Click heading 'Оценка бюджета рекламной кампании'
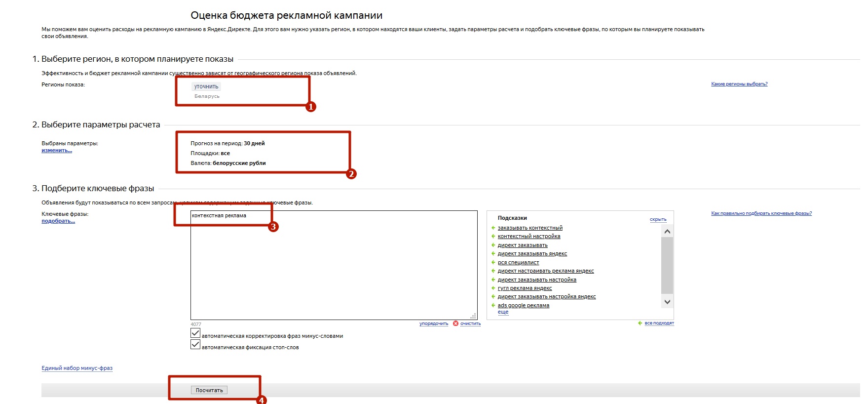The width and height of the screenshot is (868, 404). (287, 15)
